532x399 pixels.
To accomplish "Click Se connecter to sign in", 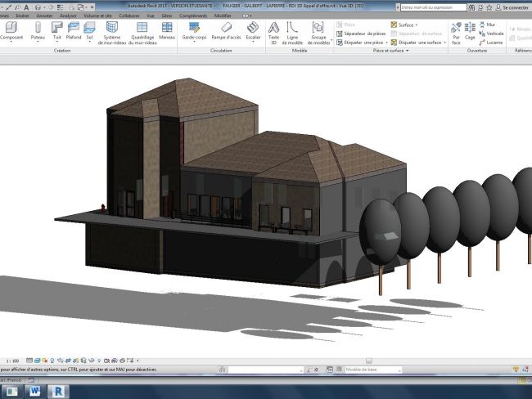I will pos(515,7).
